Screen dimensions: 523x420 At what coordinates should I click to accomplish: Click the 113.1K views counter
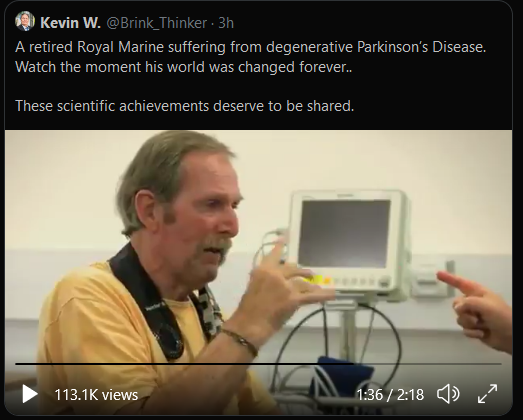tap(96, 395)
